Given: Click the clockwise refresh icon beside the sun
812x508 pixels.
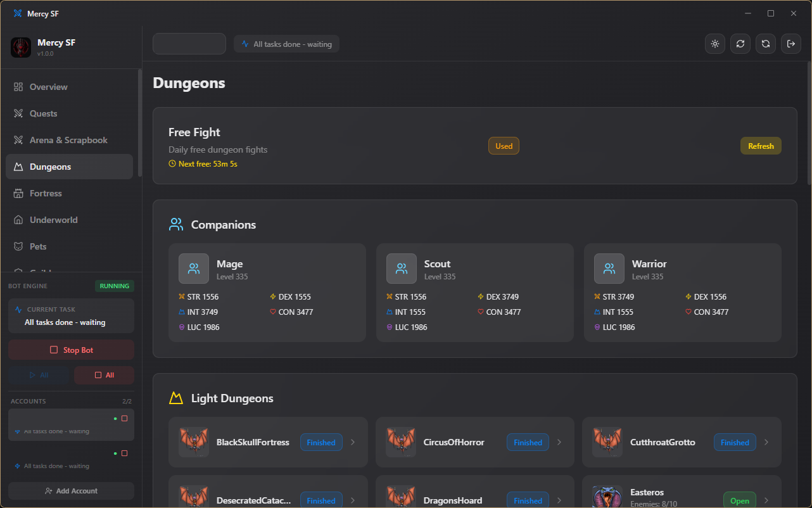Looking at the screenshot, I should (x=740, y=44).
